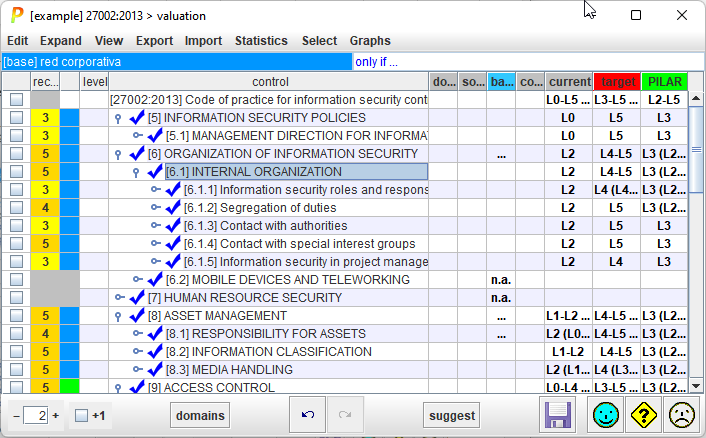This screenshot has height=438, width=706.
Task: Click blue checkmark of 8.3 Media Handling
Action: (x=155, y=370)
